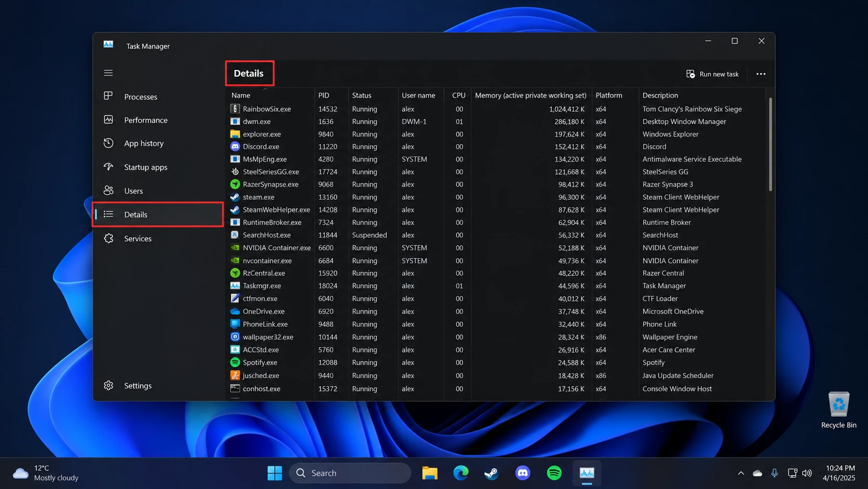
Task: Click the steam.exe process icon
Action: 235,197
